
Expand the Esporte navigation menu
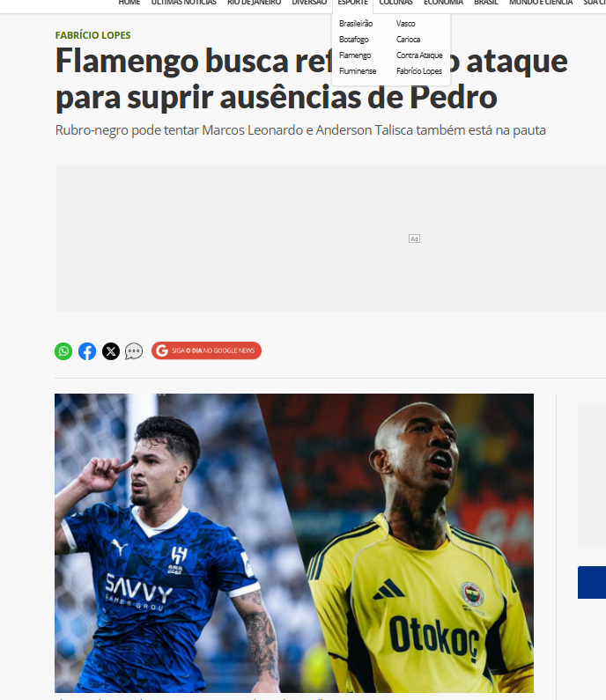[x=353, y=3]
